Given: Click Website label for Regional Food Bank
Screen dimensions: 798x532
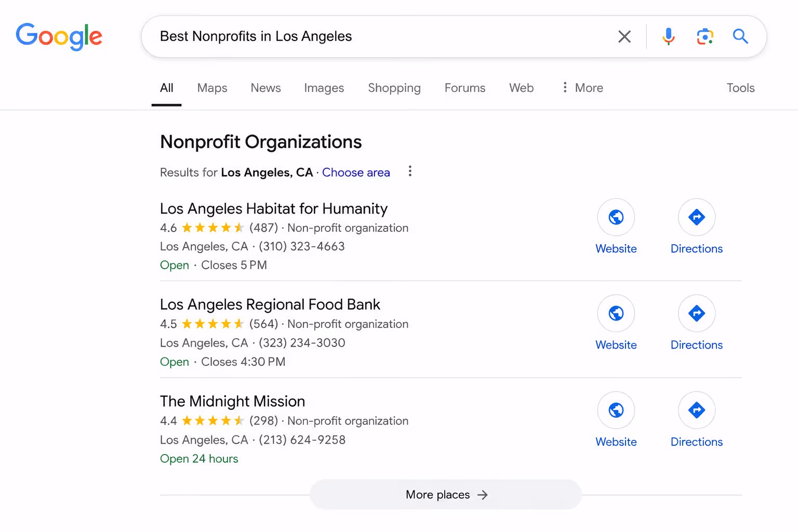Looking at the screenshot, I should [616, 345].
